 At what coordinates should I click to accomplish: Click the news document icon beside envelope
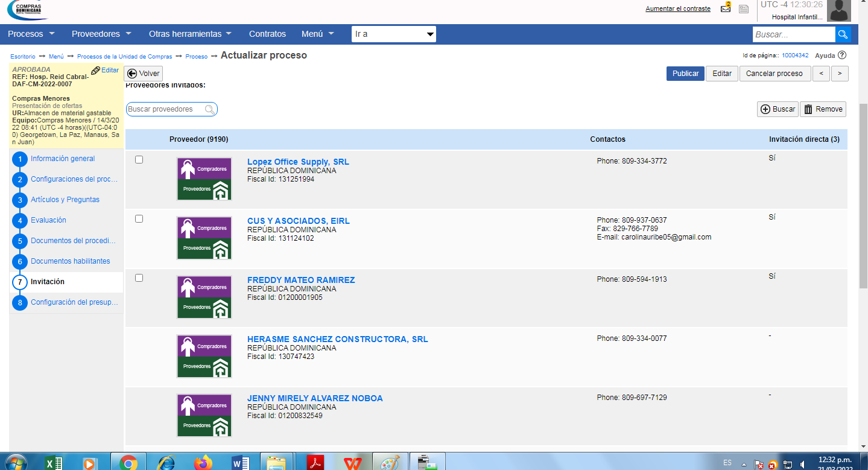click(744, 9)
